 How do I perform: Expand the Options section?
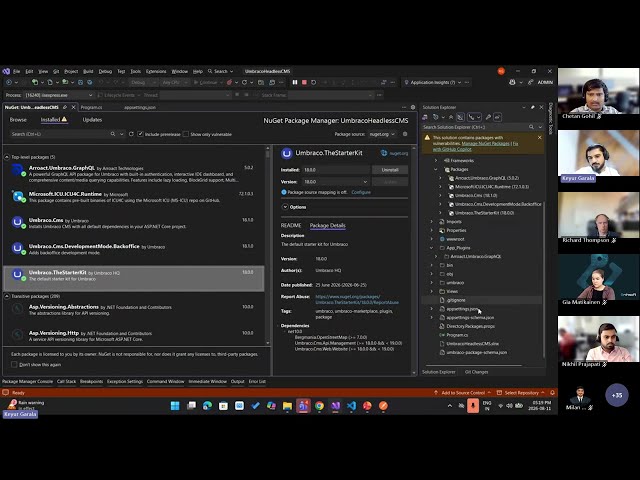pyautogui.click(x=285, y=207)
